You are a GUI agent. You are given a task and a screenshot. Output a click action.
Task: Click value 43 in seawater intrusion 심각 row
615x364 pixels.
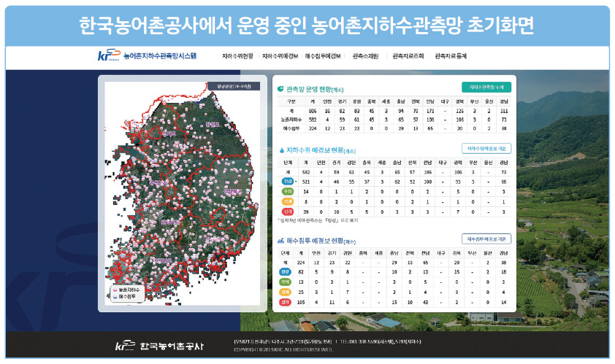(426, 303)
